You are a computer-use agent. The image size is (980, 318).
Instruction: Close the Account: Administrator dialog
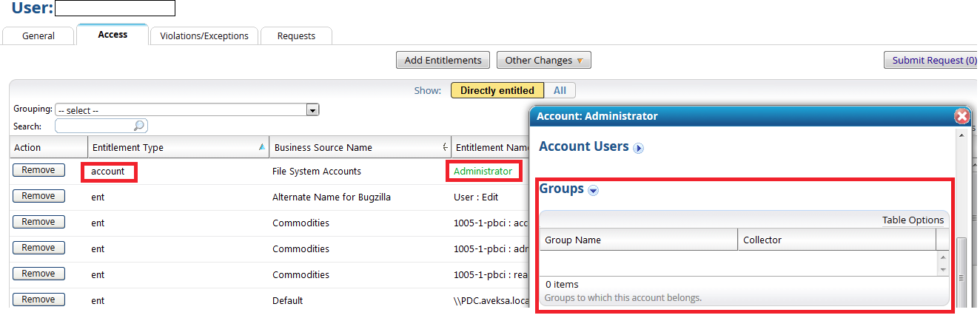click(x=961, y=116)
